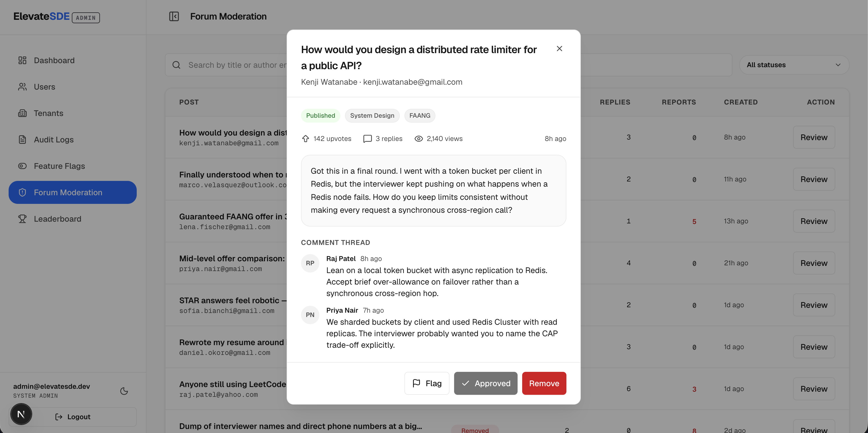Review the lena.fischer post
The image size is (868, 433).
pyautogui.click(x=814, y=221)
